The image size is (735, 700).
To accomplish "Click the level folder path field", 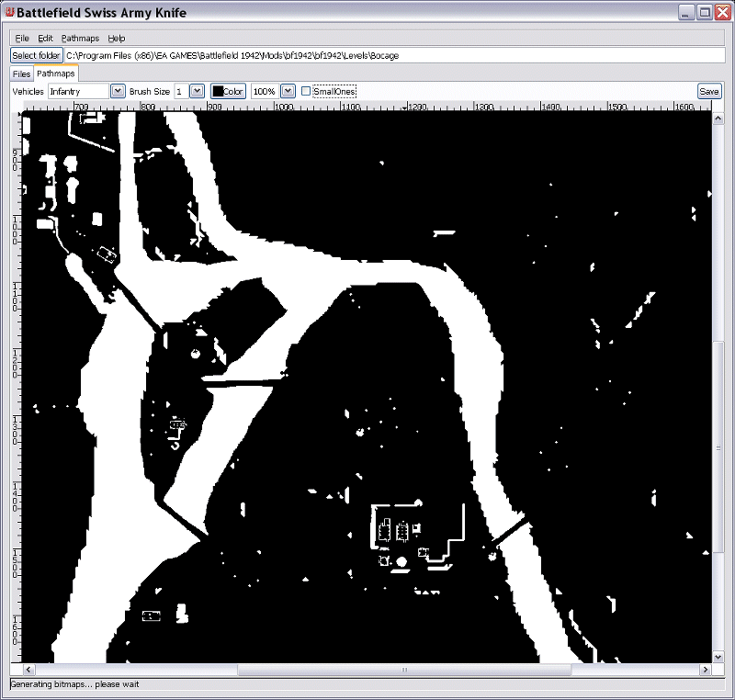I will [x=395, y=55].
